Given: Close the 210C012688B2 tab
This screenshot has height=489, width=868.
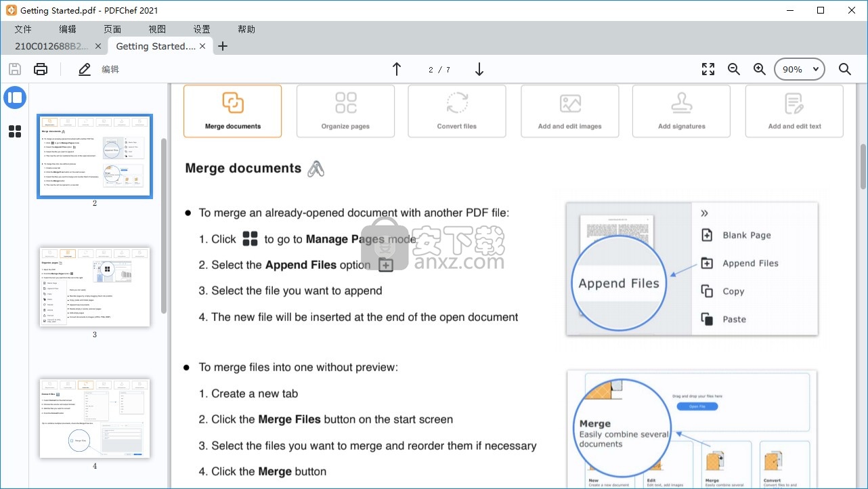Looking at the screenshot, I should point(98,46).
